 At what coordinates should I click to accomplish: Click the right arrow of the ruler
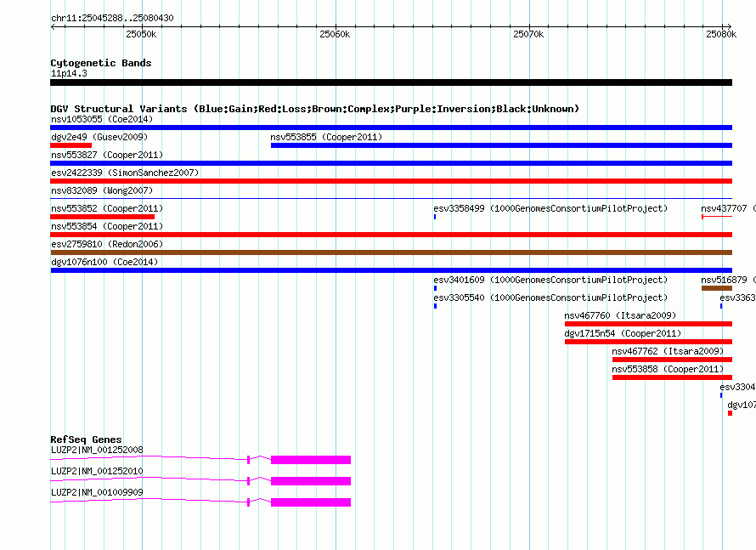730,26
